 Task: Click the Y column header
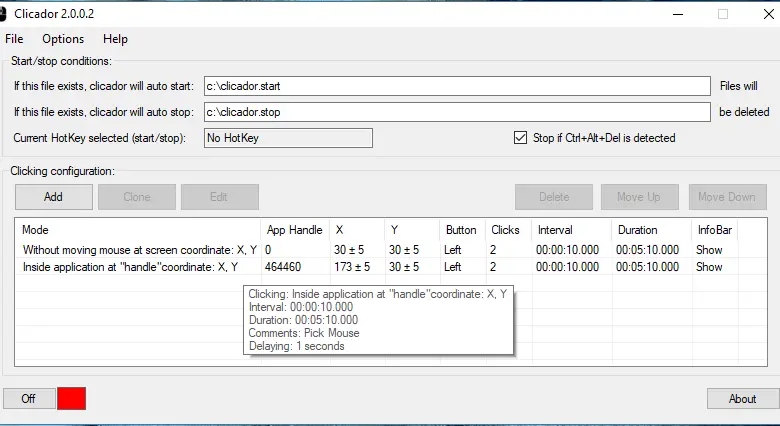pos(412,230)
